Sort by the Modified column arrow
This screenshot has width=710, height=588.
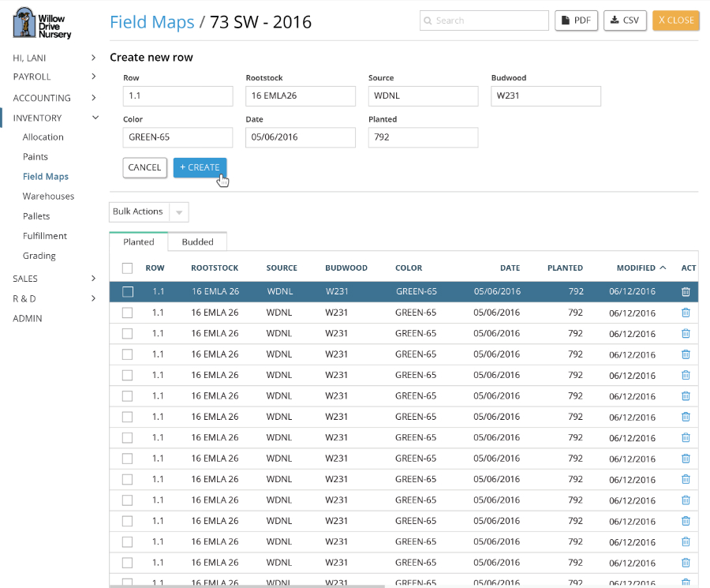663,268
